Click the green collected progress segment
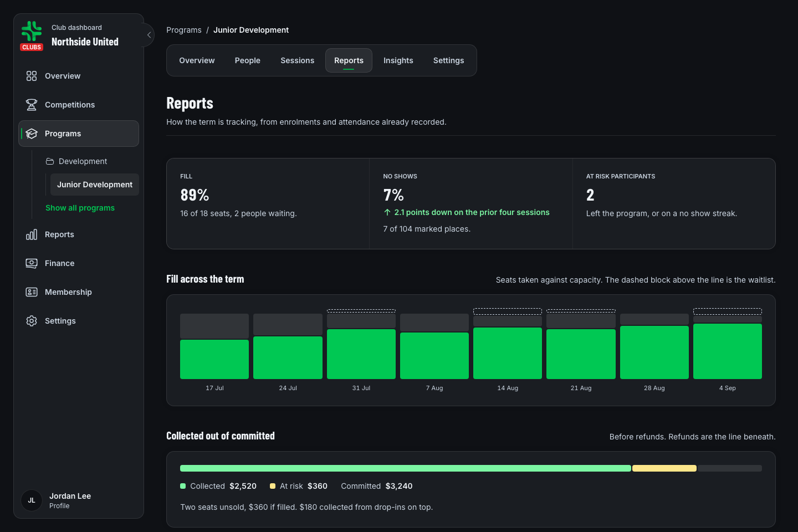The image size is (798, 532). (x=406, y=468)
